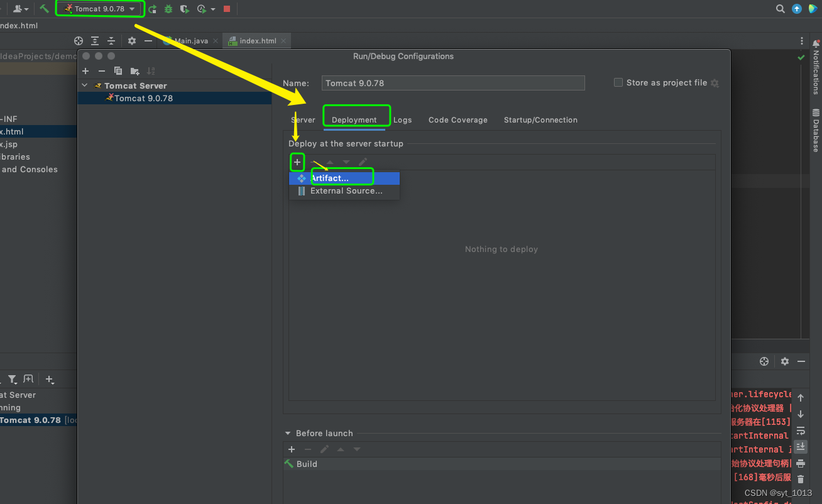
Task: Click the console Print icon
Action: tap(801, 463)
